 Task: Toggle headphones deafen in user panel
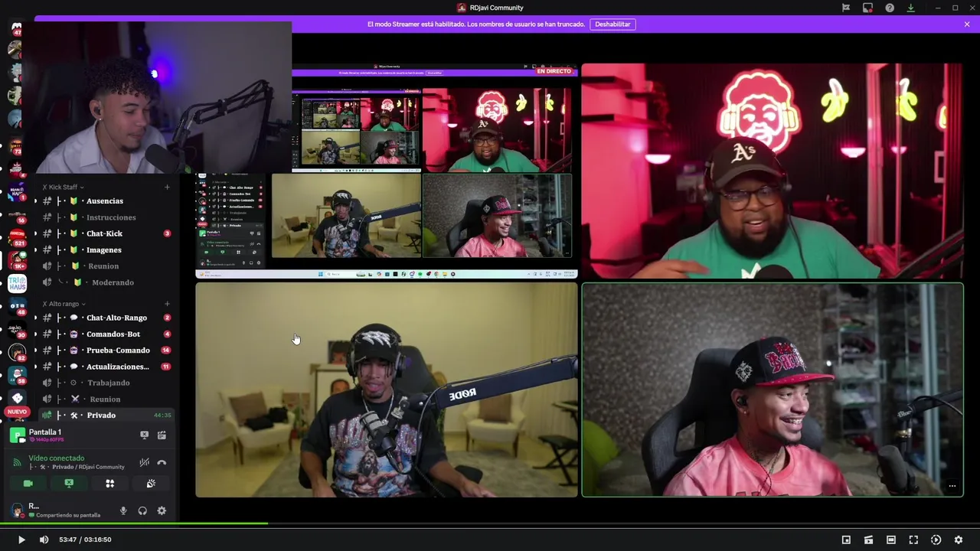pyautogui.click(x=142, y=510)
